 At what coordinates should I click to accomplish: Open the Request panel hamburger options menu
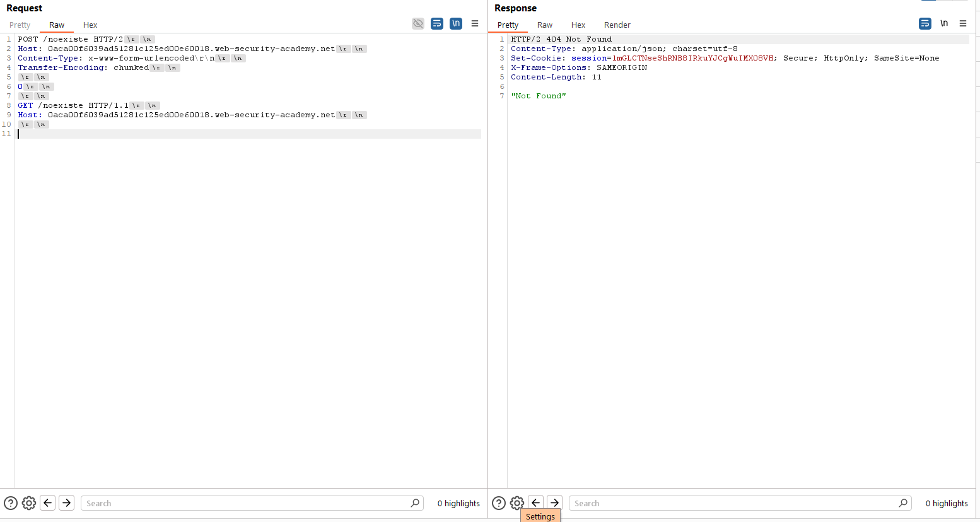click(475, 24)
